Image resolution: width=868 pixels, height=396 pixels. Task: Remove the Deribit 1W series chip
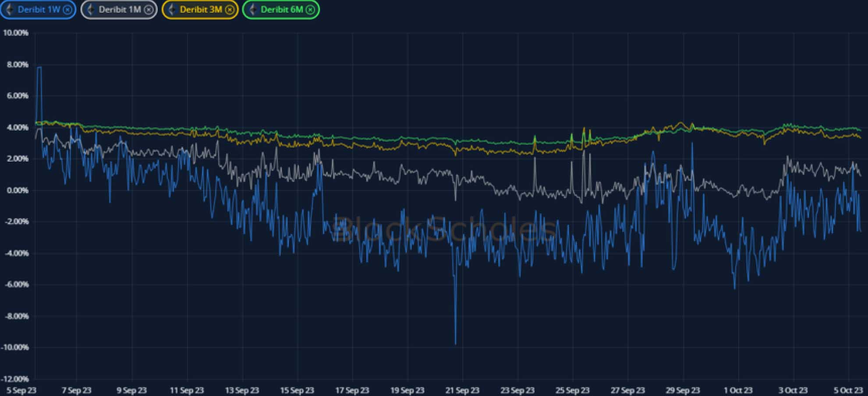(67, 10)
